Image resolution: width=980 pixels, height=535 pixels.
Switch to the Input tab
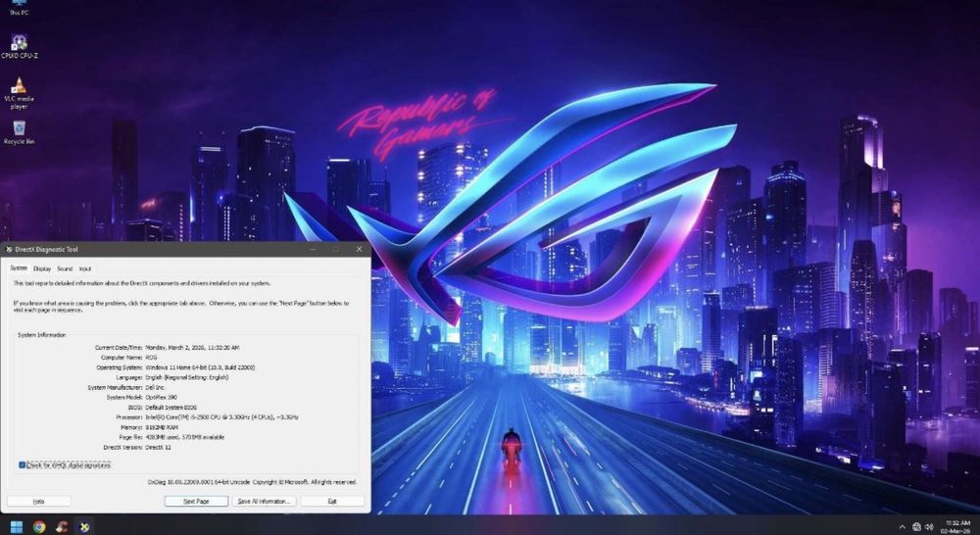pyautogui.click(x=85, y=268)
